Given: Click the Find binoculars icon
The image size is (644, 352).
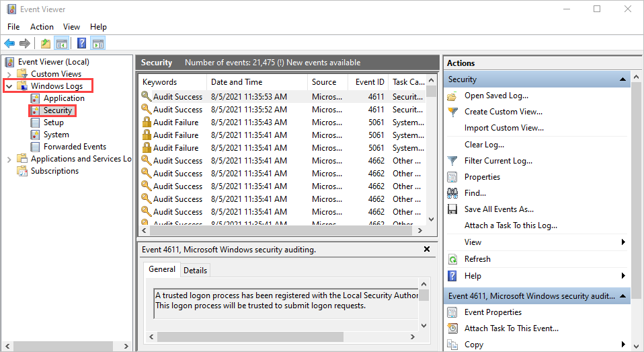Looking at the screenshot, I should point(452,193).
